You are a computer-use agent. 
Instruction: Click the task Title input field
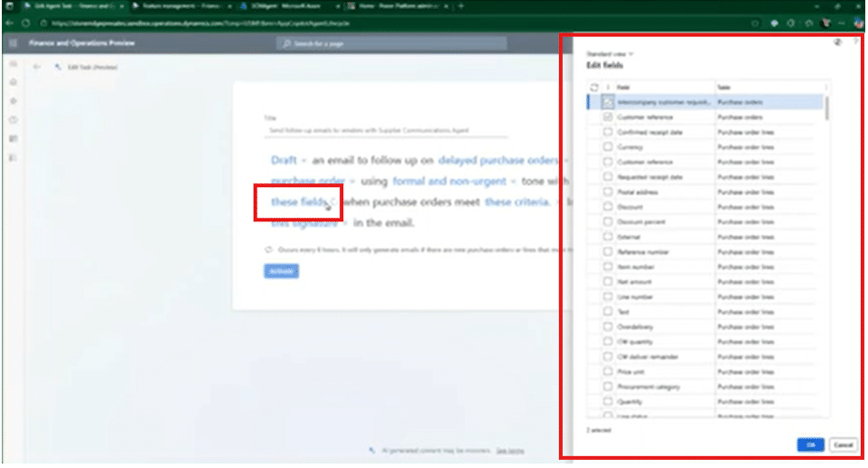[x=386, y=130]
